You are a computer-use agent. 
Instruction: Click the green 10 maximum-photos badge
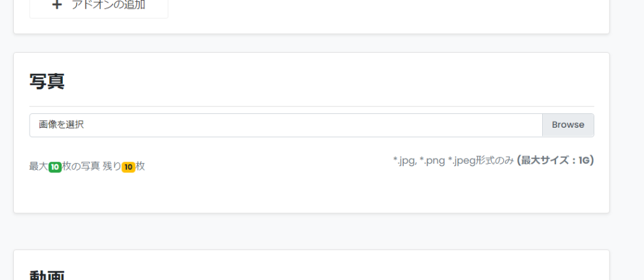(55, 167)
